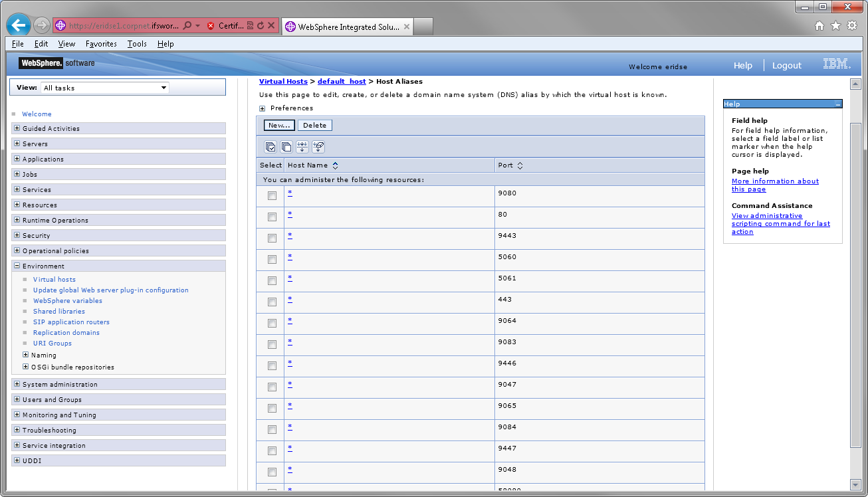Show the filter view icon
The width and height of the screenshot is (868, 497).
[302, 147]
